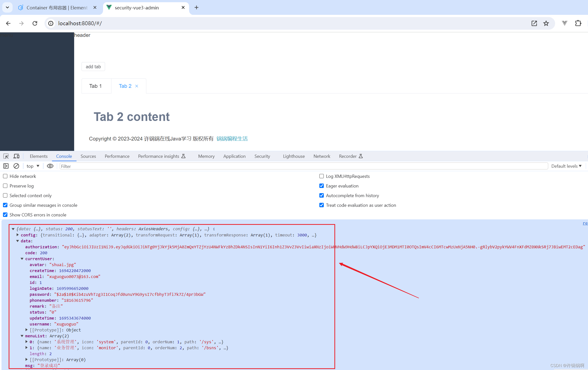
Task: Uncheck Treat code evaluation as user action
Action: 322,205
